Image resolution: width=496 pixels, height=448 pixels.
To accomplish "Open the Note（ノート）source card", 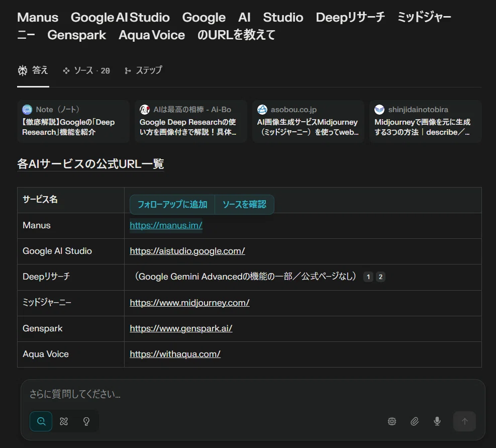I will [73, 121].
